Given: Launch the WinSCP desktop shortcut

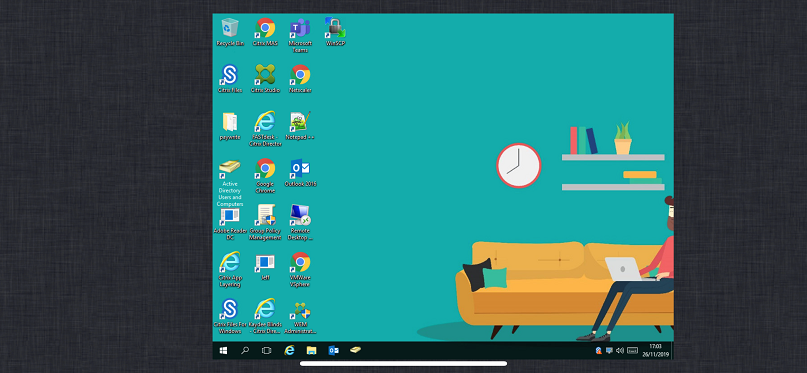Looking at the screenshot, I should (335, 32).
